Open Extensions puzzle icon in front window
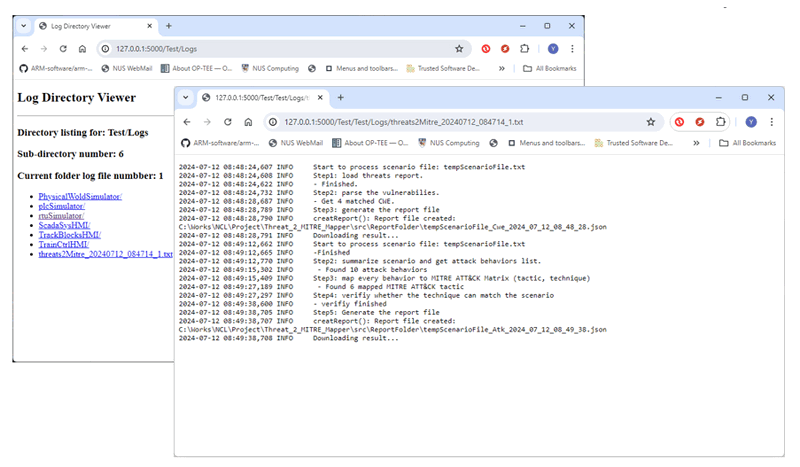800x467 pixels. pyautogui.click(x=720, y=122)
